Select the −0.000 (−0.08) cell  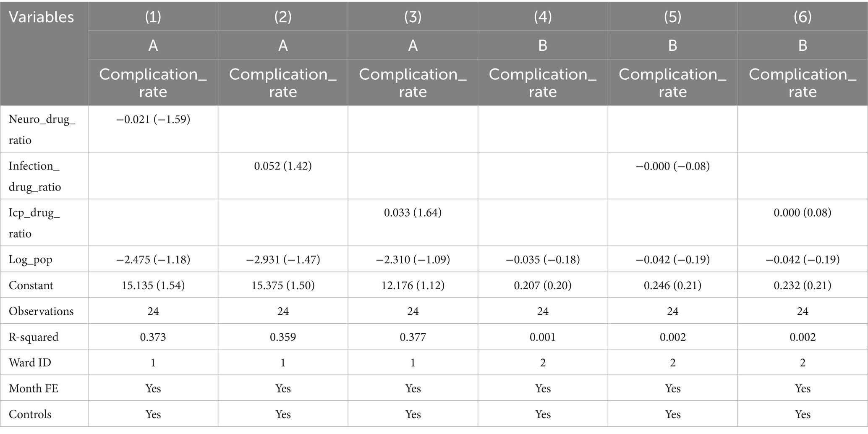point(672,166)
